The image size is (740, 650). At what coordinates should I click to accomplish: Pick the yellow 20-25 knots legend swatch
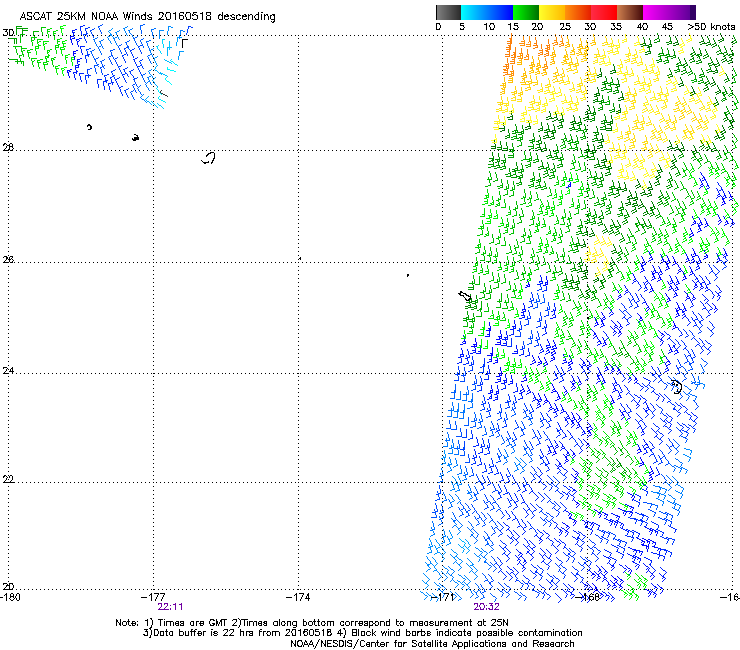pos(552,12)
